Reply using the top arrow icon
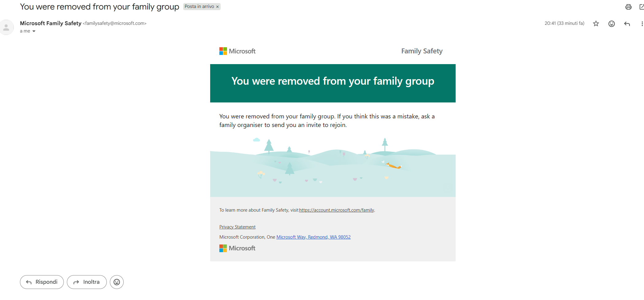The height and width of the screenshot is (300, 644). 627,24
